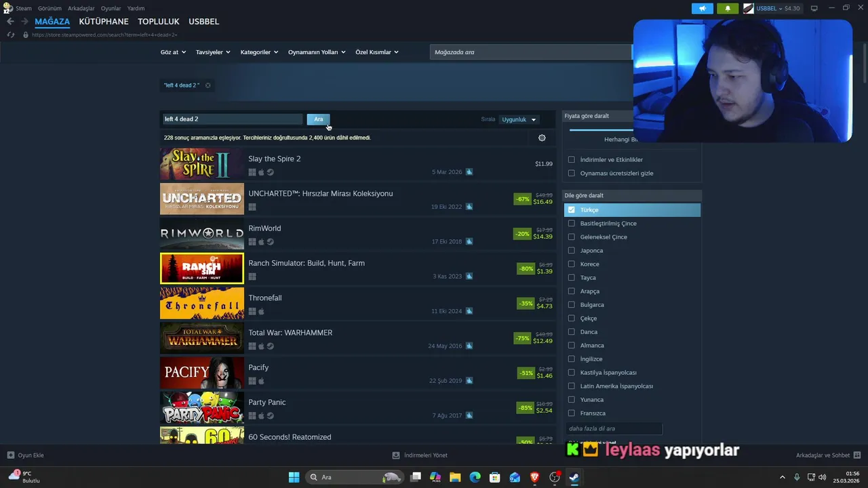Switch to Big Picture mode icon
The width and height of the screenshot is (868, 488).
tap(814, 8)
